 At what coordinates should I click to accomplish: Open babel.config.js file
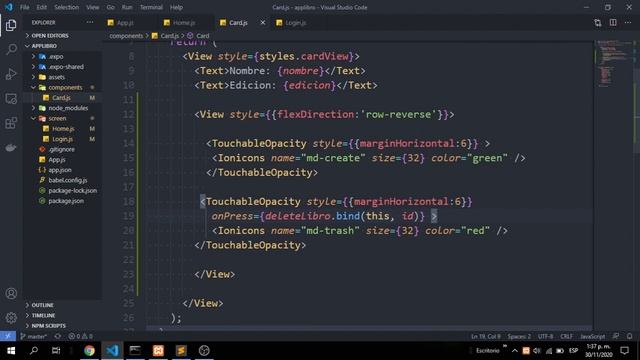tap(68, 180)
